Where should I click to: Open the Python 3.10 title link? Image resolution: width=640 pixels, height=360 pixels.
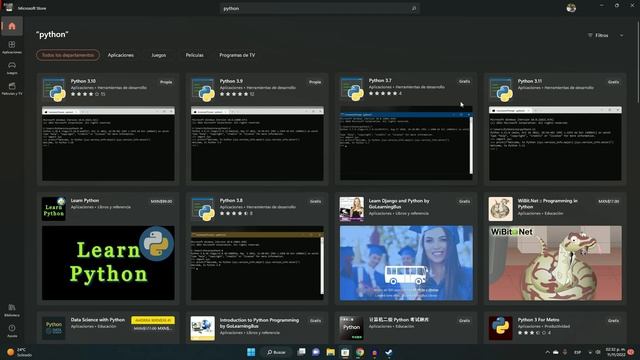(83, 81)
